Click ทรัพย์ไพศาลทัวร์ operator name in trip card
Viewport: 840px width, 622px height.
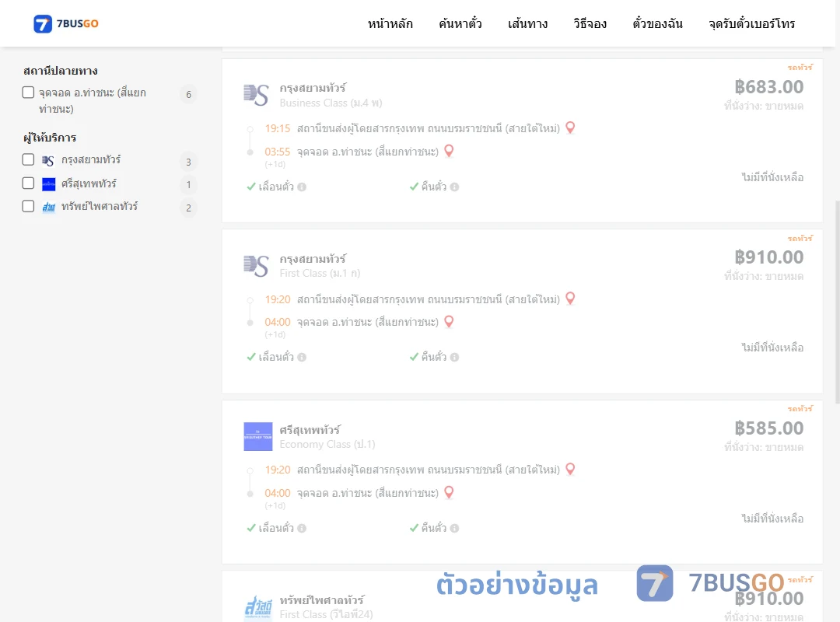point(322,600)
